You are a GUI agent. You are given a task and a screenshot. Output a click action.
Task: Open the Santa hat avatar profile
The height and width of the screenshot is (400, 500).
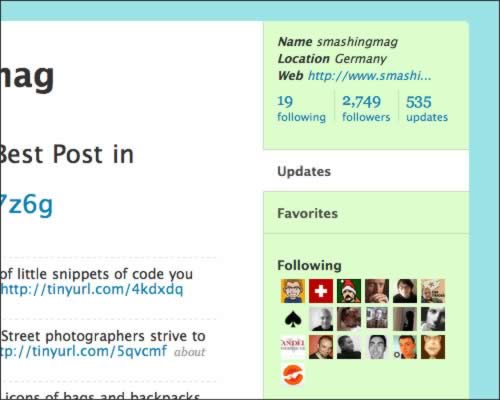[x=349, y=291]
